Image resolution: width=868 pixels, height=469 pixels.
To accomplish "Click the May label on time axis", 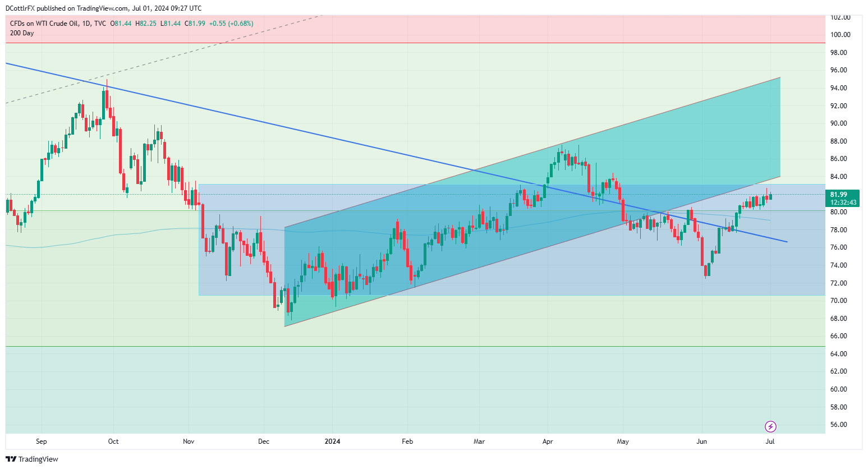I will click(623, 442).
